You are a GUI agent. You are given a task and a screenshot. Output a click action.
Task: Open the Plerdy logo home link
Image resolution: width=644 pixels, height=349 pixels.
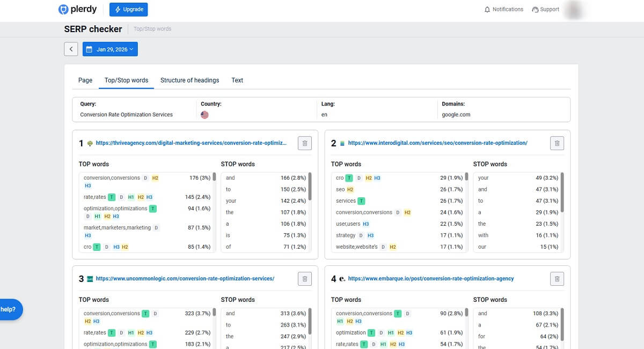coord(78,10)
